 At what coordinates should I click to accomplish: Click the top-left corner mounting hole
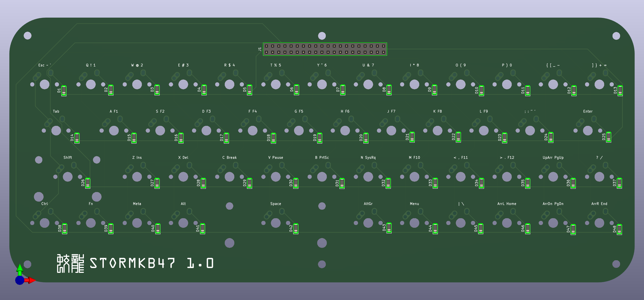point(27,36)
